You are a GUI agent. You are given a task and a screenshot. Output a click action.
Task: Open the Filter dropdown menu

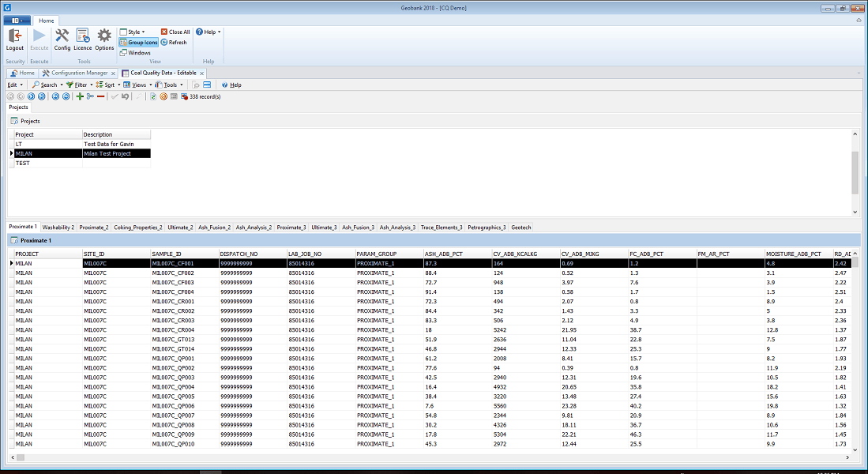(x=80, y=85)
